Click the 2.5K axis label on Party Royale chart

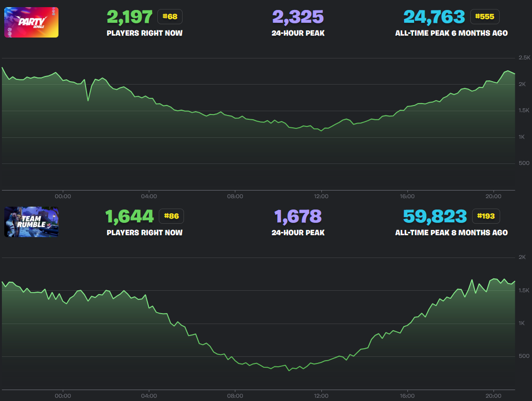point(524,57)
